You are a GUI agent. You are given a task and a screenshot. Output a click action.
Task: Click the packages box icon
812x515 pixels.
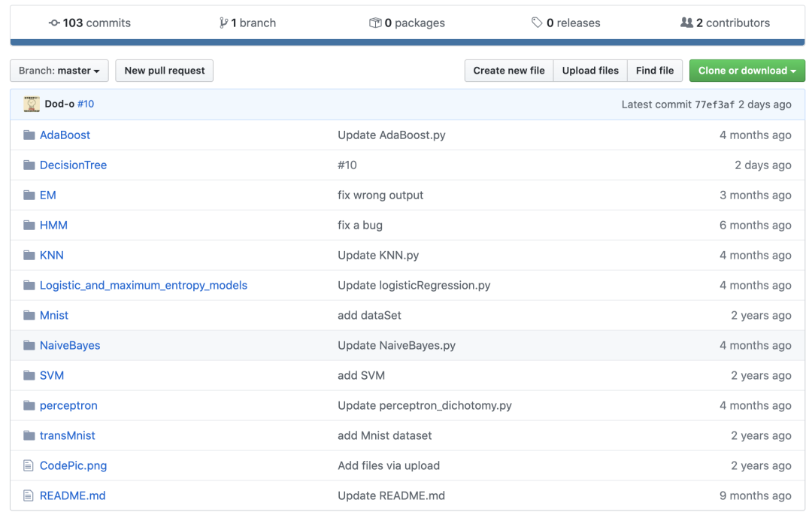pos(375,23)
